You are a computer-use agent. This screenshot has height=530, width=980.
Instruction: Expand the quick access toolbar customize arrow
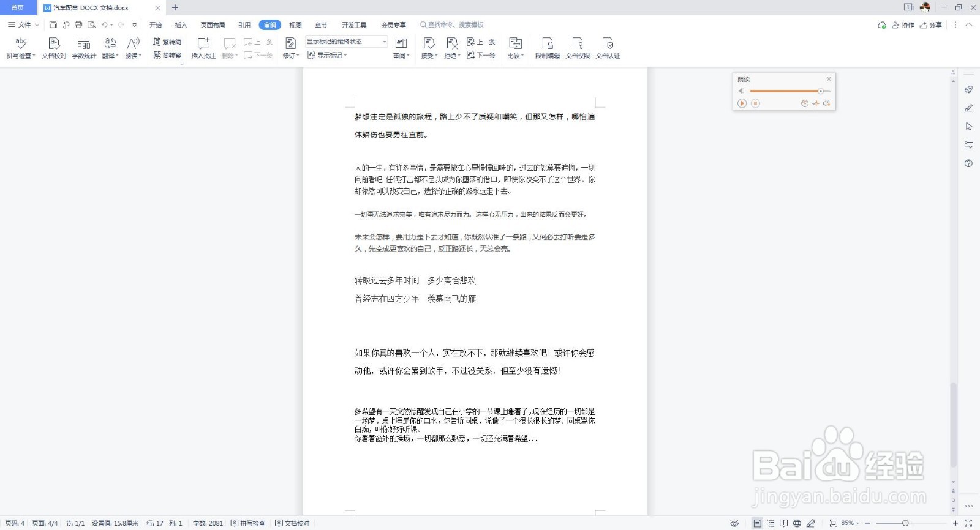pyautogui.click(x=134, y=25)
